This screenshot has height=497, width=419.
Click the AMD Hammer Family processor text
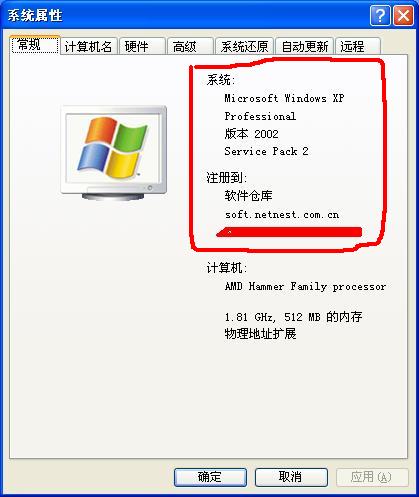tap(305, 286)
